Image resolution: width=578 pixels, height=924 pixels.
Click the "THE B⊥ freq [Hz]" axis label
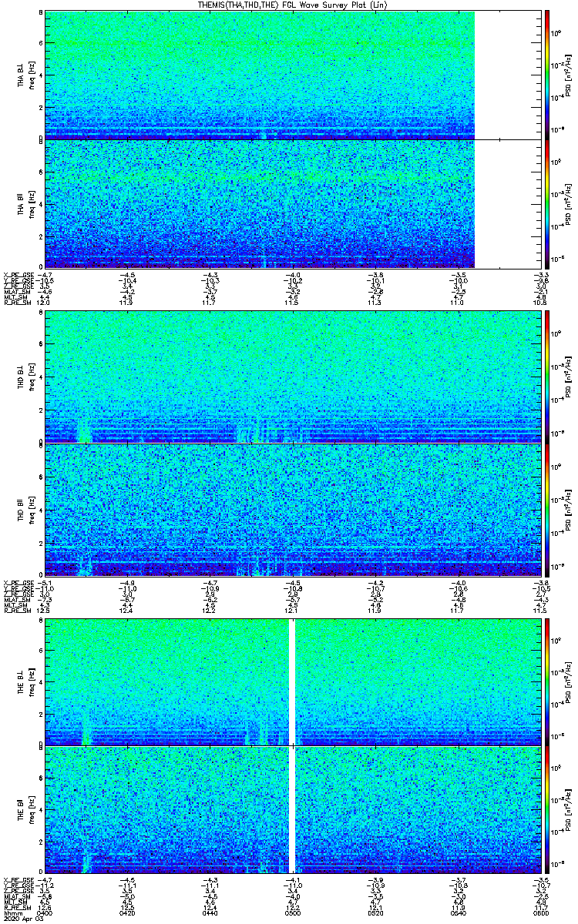(x=25, y=681)
